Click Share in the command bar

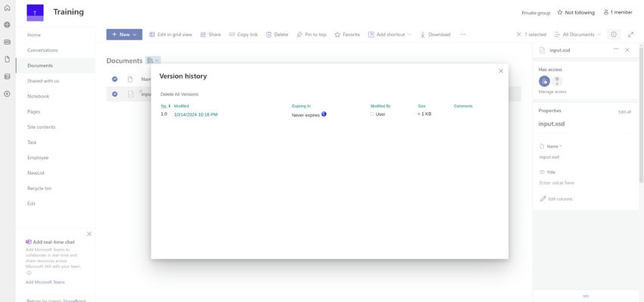211,35
